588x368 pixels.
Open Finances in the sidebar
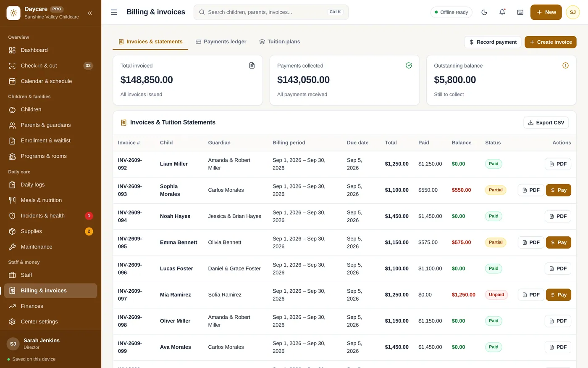click(50, 306)
